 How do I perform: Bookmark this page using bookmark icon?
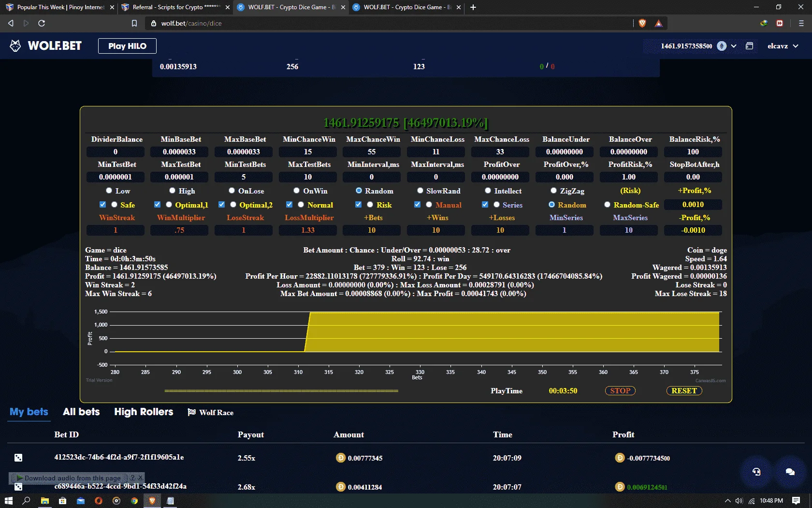click(134, 23)
